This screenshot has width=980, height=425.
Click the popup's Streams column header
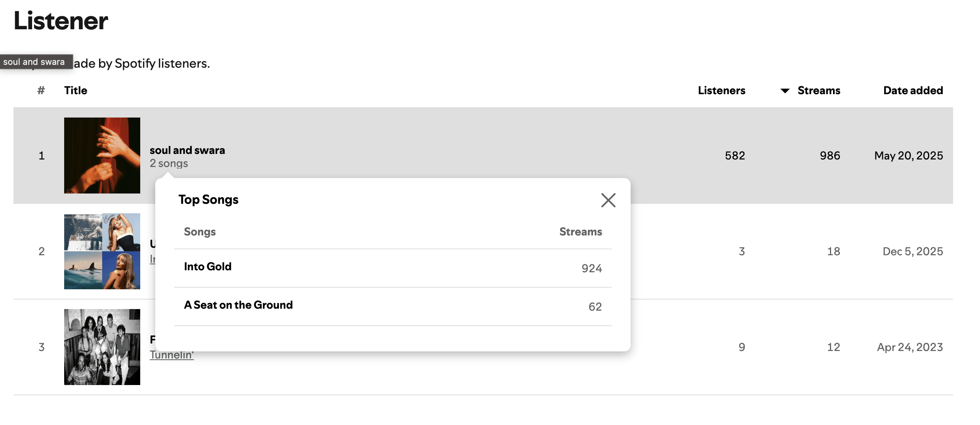point(580,232)
